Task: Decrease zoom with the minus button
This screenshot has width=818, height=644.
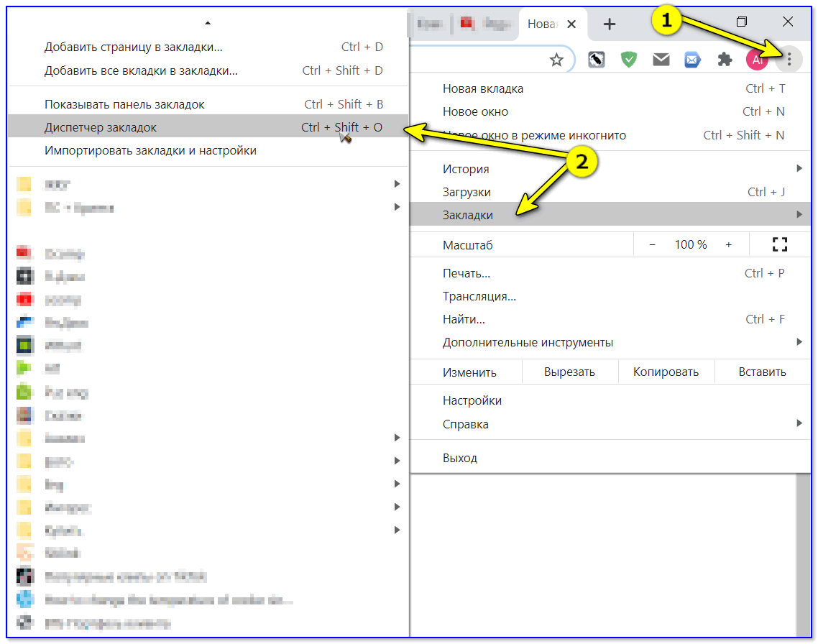Action: (652, 244)
